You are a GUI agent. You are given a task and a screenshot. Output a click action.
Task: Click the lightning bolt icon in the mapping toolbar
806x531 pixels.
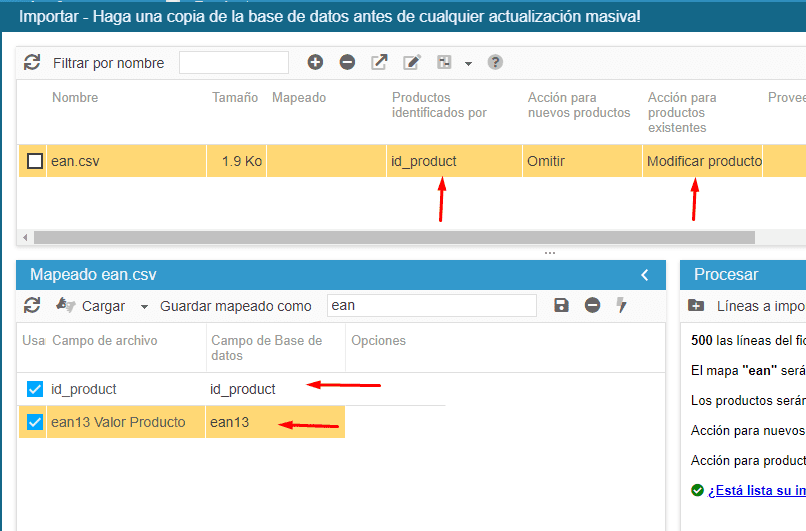(622, 305)
